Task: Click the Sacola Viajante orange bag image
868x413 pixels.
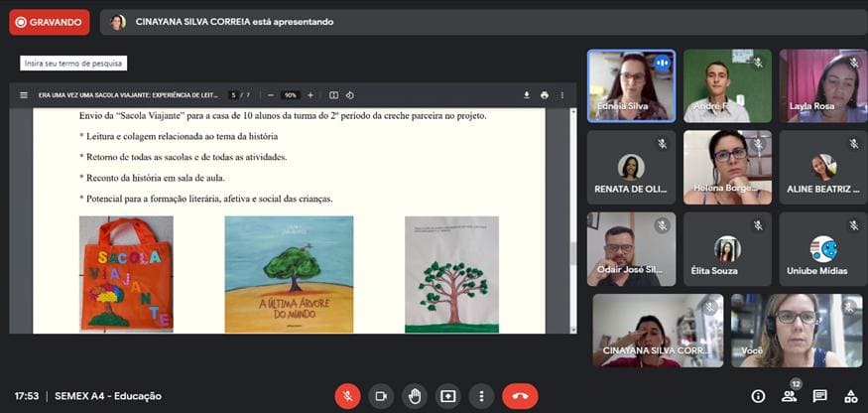Action: 126,274
